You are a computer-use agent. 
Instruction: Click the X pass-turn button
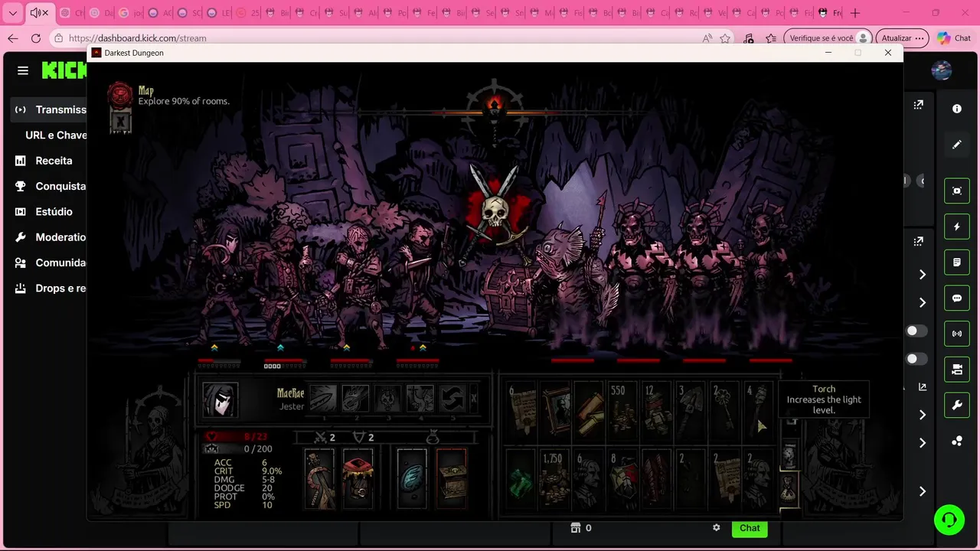coord(474,399)
